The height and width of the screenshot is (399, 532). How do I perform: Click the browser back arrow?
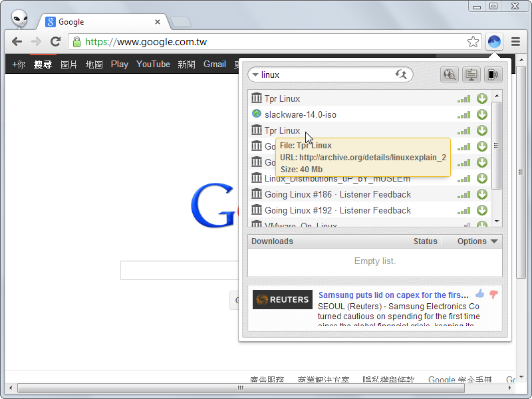click(17, 42)
